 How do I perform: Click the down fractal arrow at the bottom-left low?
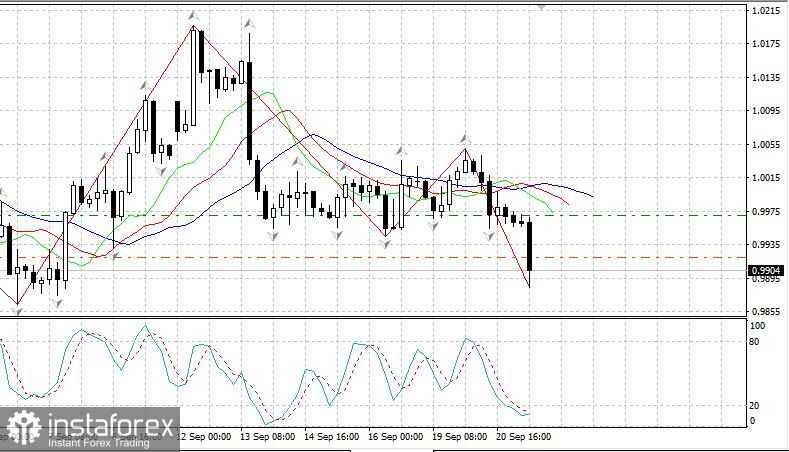pyautogui.click(x=16, y=312)
